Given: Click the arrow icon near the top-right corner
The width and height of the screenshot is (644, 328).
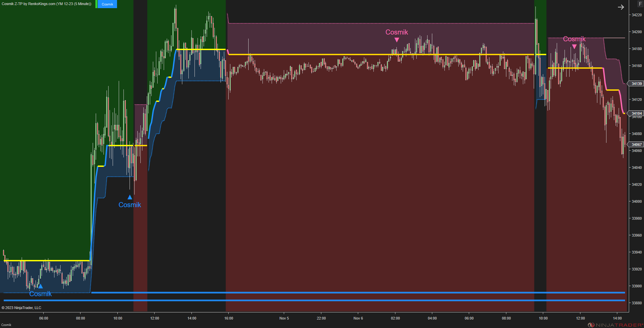Looking at the screenshot, I should click(621, 7).
